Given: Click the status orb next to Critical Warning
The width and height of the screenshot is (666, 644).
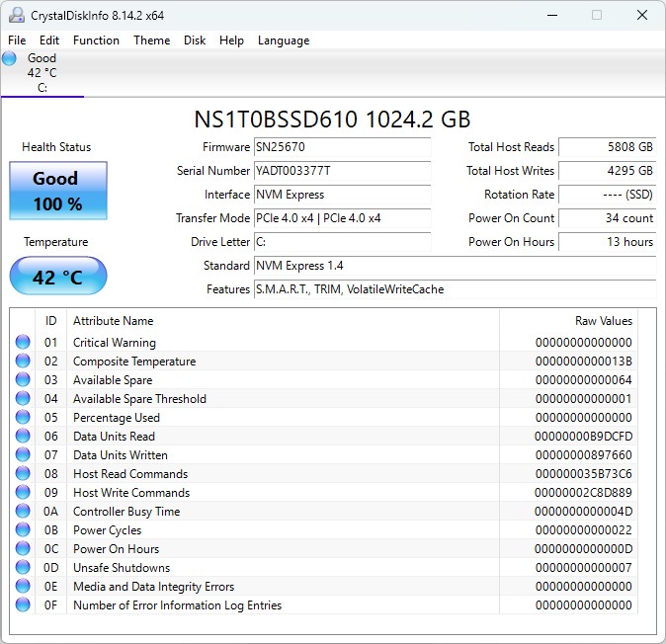Looking at the screenshot, I should point(23,343).
